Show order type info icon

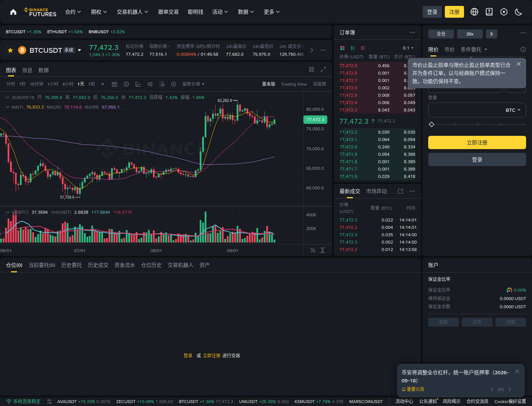523,49
